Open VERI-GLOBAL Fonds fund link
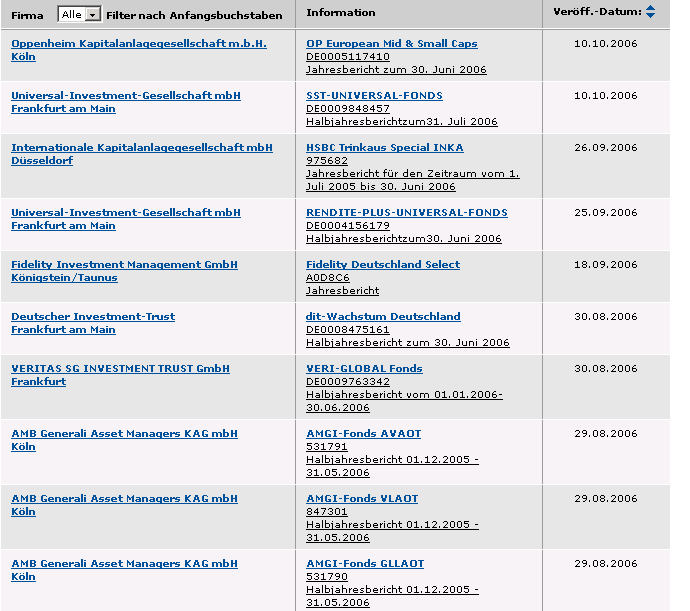 [x=364, y=368]
